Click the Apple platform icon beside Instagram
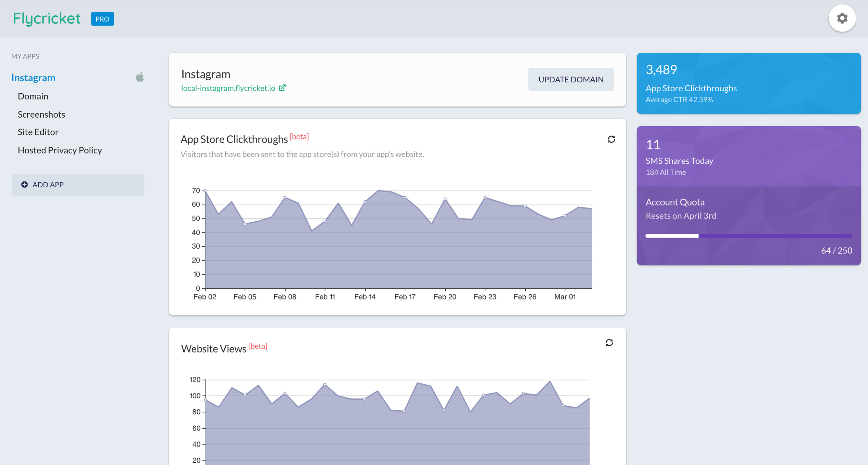Screen dimensions: 868x465 [x=140, y=77]
